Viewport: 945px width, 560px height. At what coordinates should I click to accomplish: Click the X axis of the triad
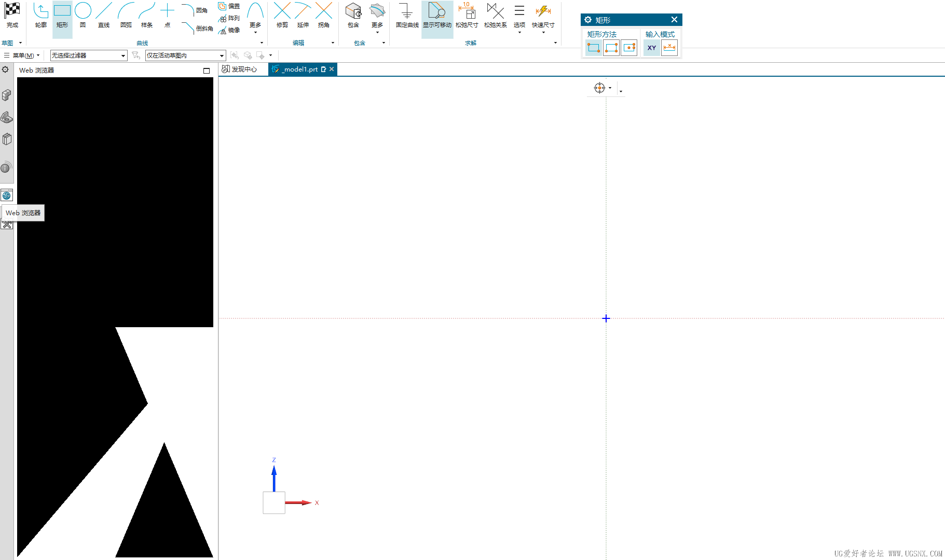point(298,502)
